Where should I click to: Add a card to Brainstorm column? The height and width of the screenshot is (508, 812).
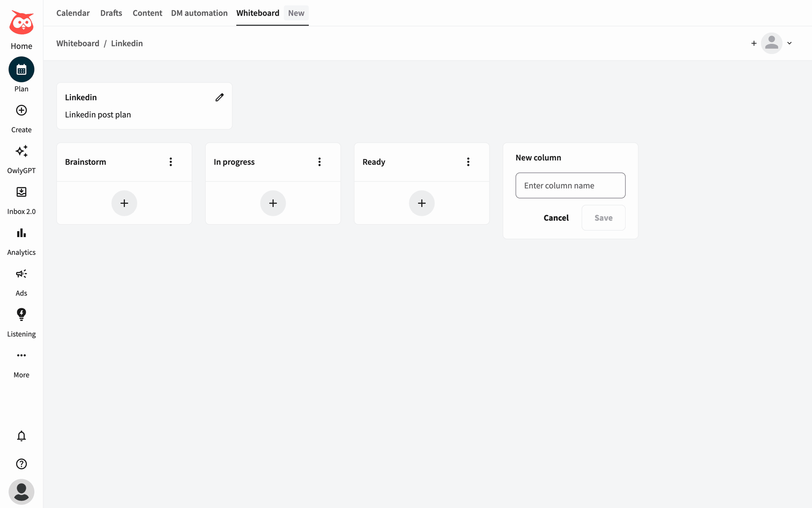pos(124,203)
